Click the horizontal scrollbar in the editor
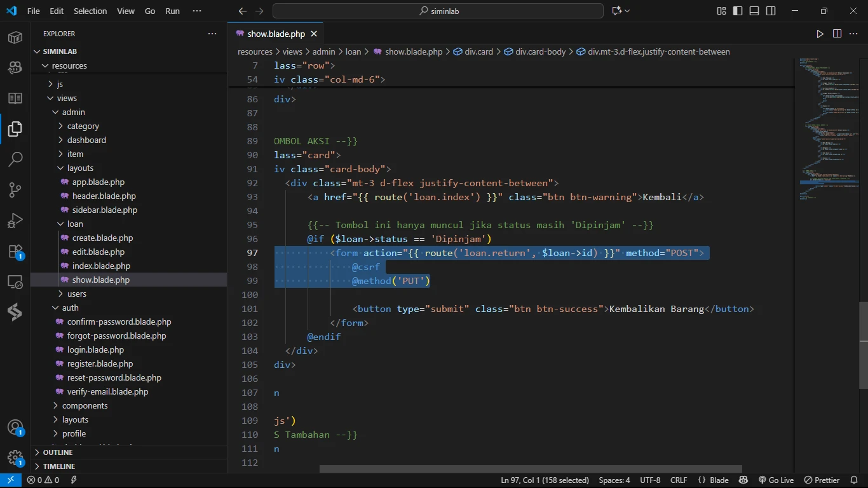The width and height of the screenshot is (868, 488). click(x=531, y=469)
